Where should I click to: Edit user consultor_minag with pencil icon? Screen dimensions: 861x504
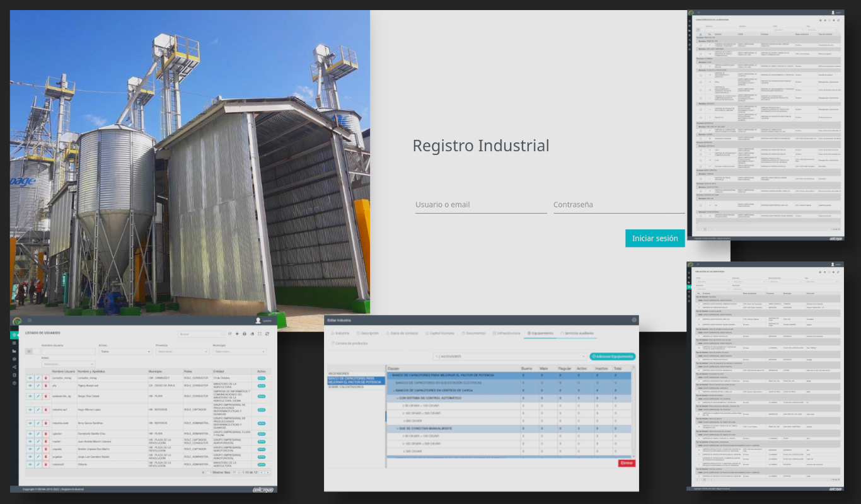tap(38, 377)
